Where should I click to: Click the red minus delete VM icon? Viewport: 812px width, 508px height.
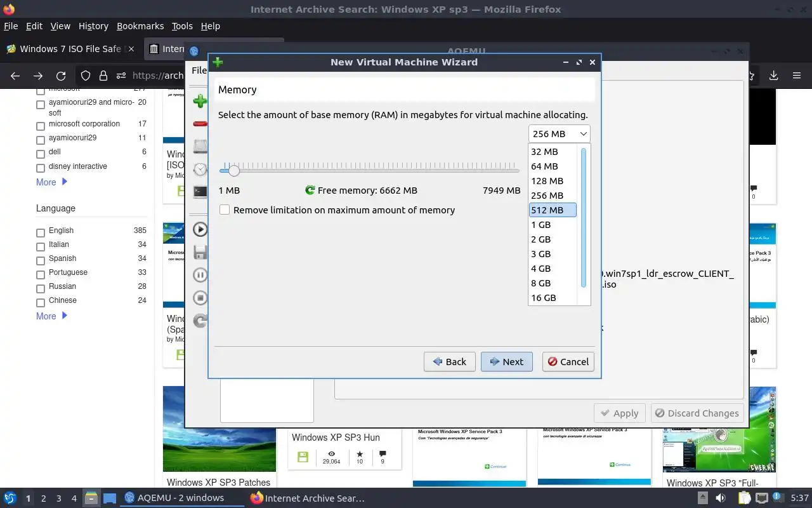[x=200, y=124]
